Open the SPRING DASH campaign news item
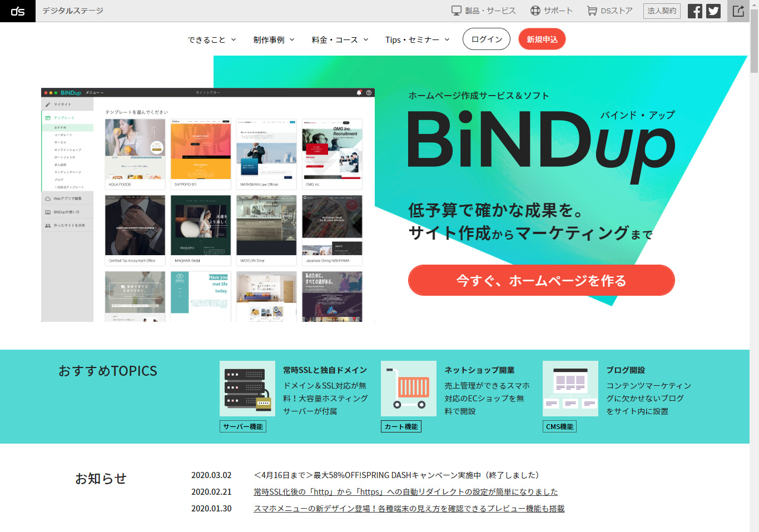759x532 pixels. (396, 475)
